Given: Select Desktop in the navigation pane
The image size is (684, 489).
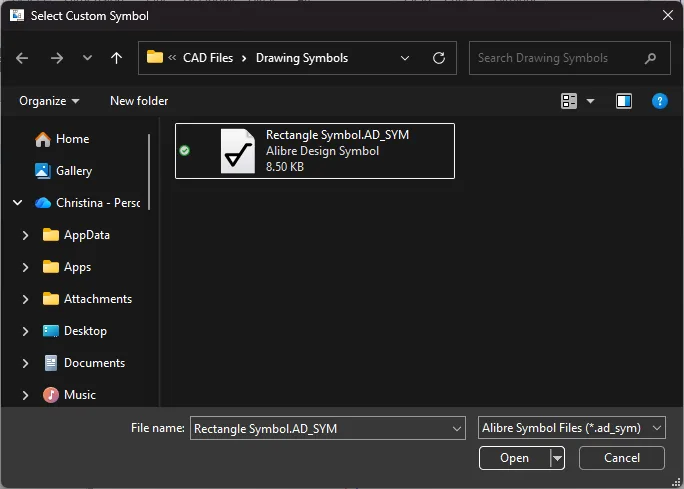Looking at the screenshot, I should (75, 331).
